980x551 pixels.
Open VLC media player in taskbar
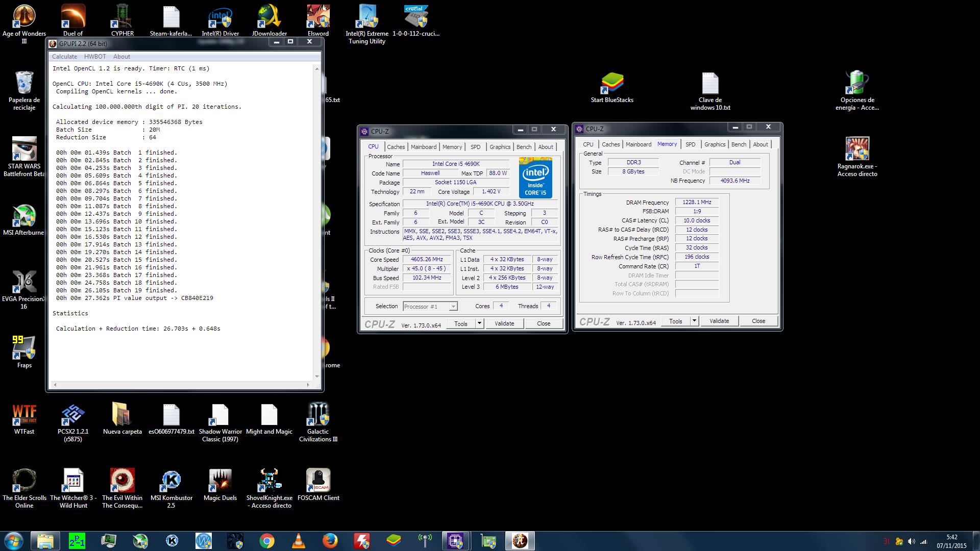pos(298,541)
